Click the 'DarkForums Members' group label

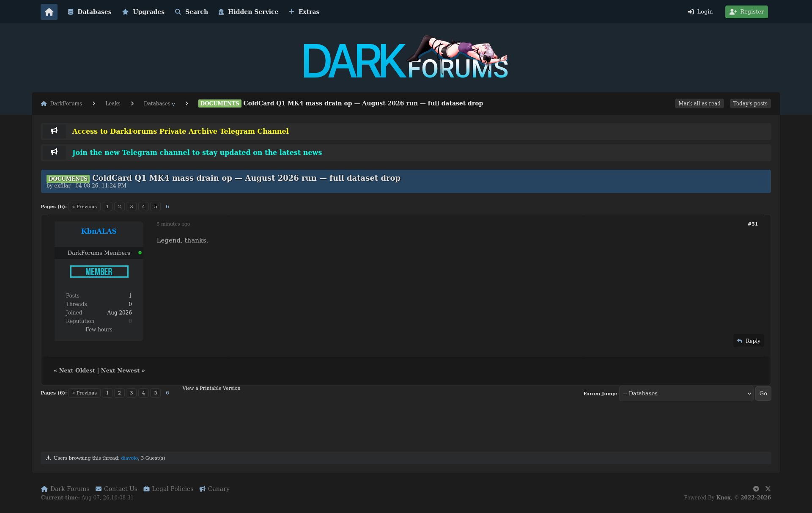tap(99, 253)
